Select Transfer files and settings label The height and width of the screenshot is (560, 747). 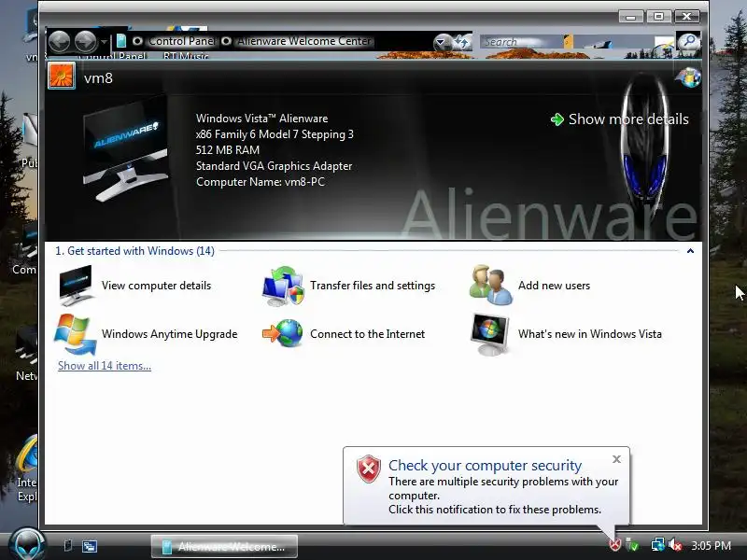click(x=373, y=286)
